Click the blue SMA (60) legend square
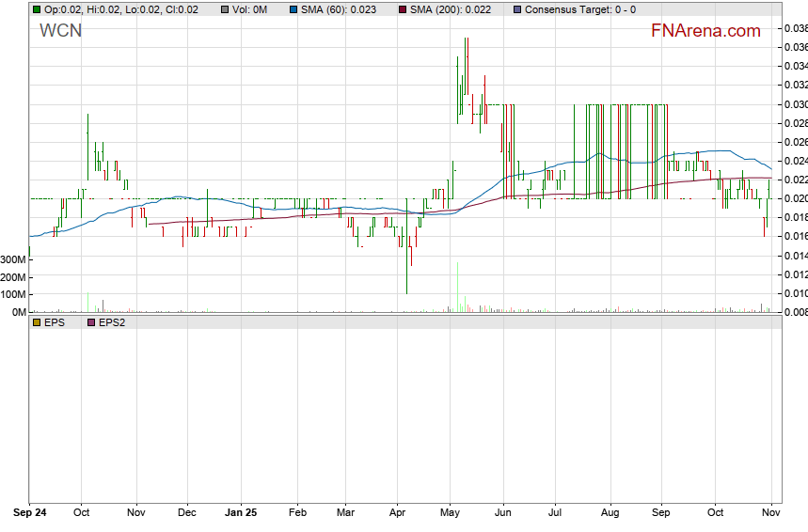Screen dimensions: 808x532 pyautogui.click(x=293, y=9)
